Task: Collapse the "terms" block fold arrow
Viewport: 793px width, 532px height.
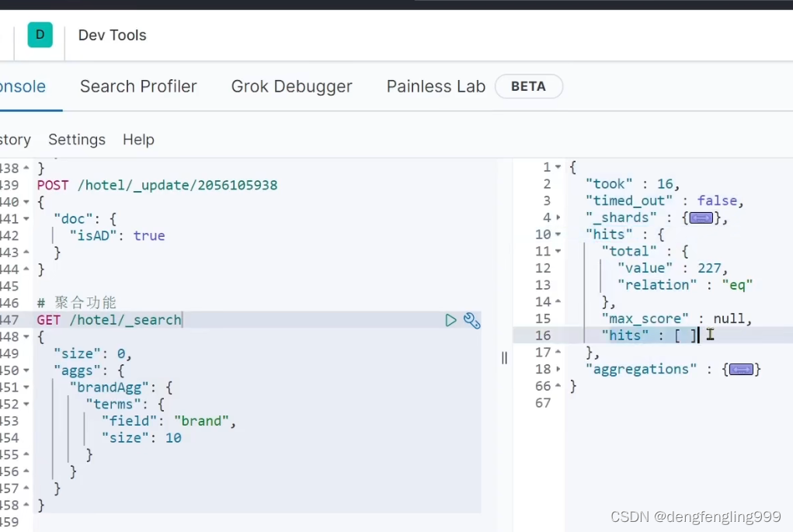Action: (26, 405)
